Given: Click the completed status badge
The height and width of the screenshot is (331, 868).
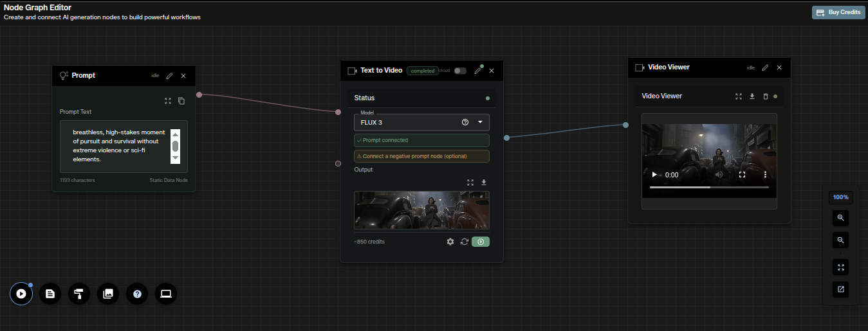Looking at the screenshot, I should (423, 71).
